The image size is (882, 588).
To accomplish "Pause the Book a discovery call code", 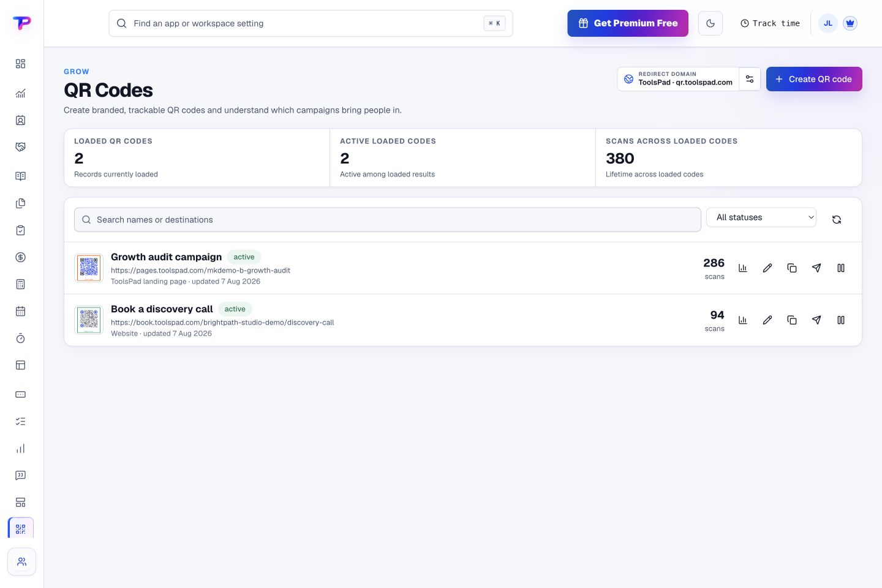I will (841, 320).
